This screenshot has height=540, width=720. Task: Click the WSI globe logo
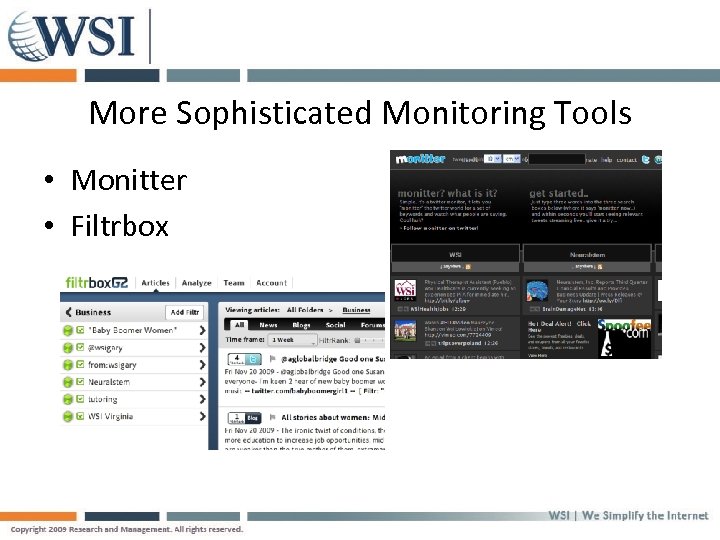[71, 36]
